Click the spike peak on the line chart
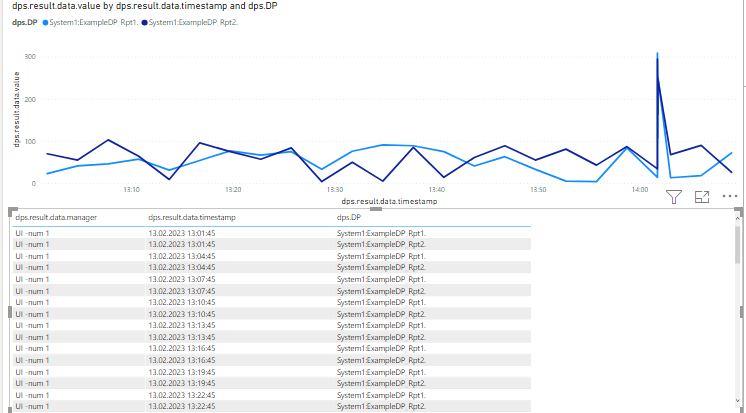Viewport: 746px width, 413px height. (657, 53)
